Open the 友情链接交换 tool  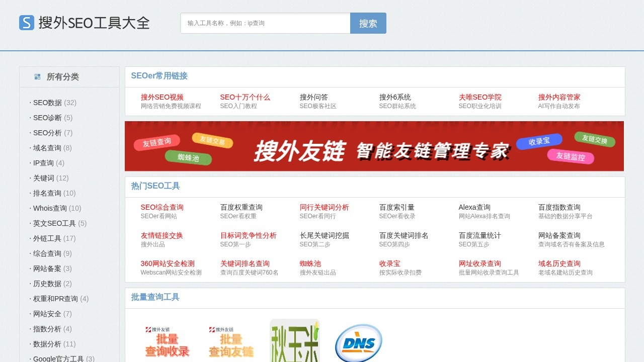click(x=162, y=235)
